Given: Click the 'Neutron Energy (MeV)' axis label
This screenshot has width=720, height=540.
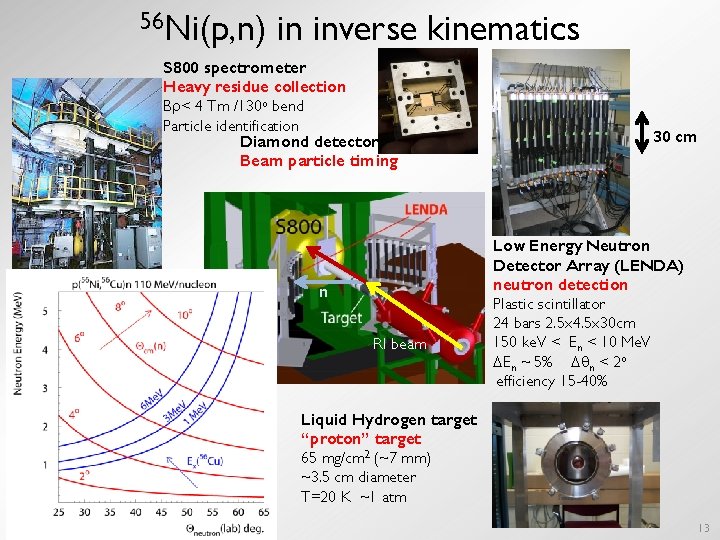Looking at the screenshot, I should (x=18, y=344).
